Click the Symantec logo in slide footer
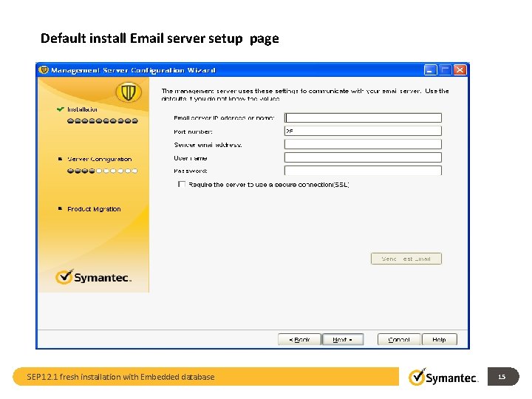Viewport: 532px width, 399px height. (443, 377)
